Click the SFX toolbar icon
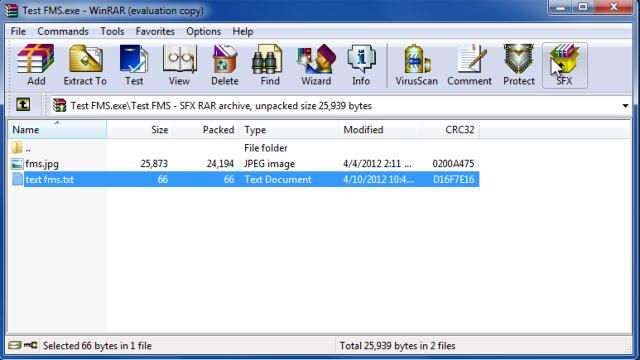640x360 pixels. 564,65
